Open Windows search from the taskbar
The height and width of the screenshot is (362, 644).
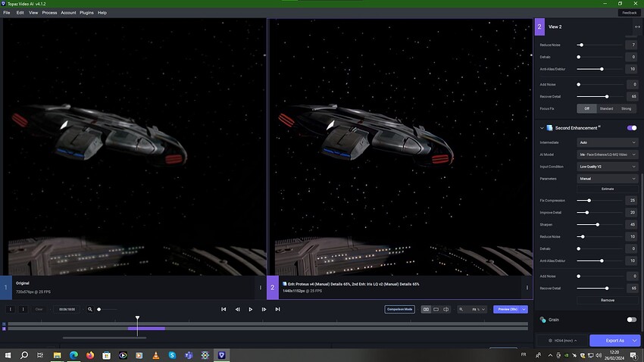pyautogui.click(x=24, y=355)
